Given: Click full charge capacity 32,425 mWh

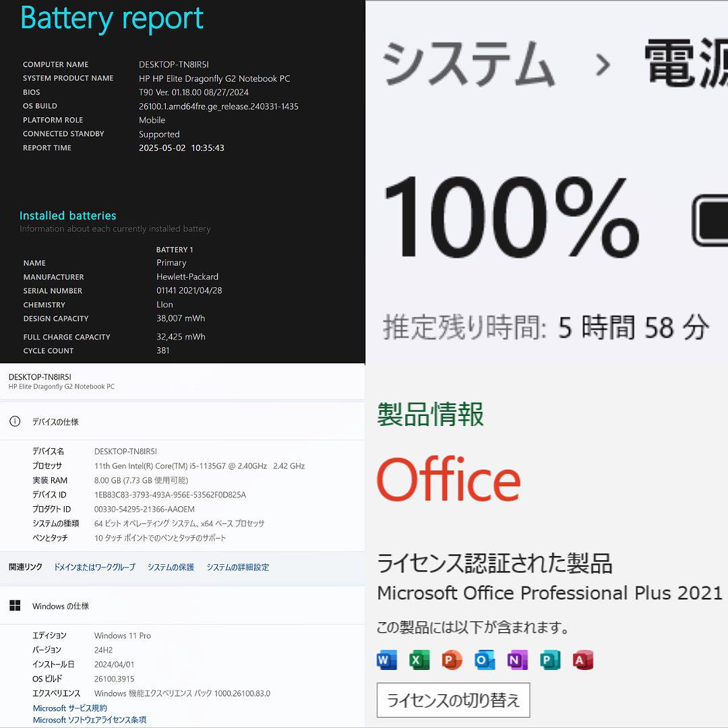Looking at the screenshot, I should point(181,336).
